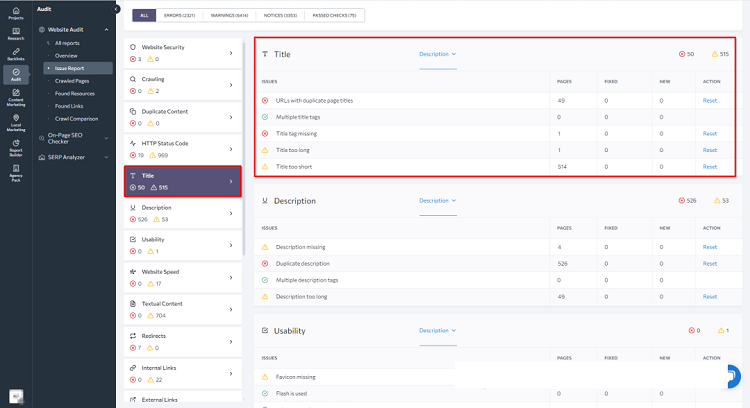This screenshot has width=750, height=408.
Task: Open Redirects category card
Action: pos(183,342)
